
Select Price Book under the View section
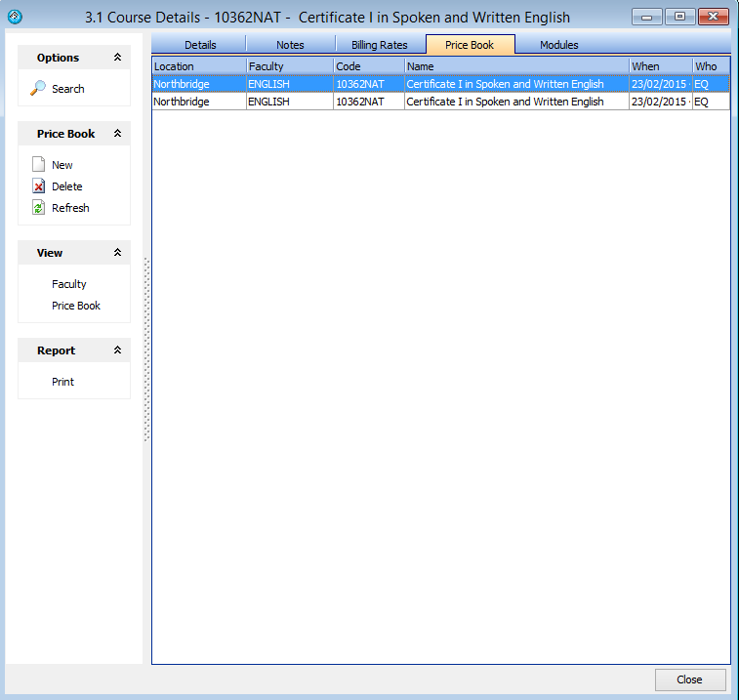click(x=76, y=306)
